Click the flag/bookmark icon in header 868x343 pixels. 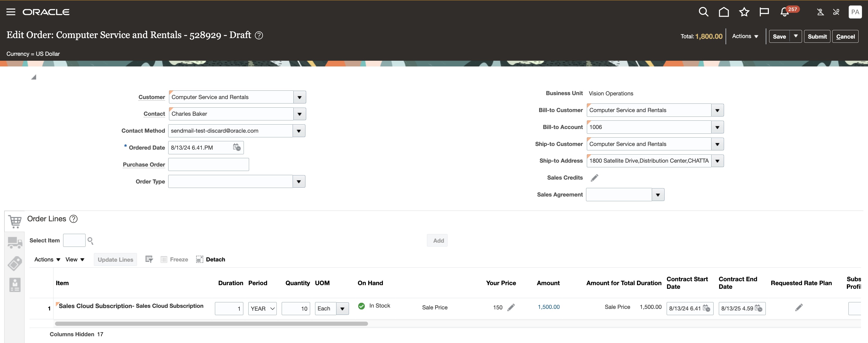(x=763, y=12)
